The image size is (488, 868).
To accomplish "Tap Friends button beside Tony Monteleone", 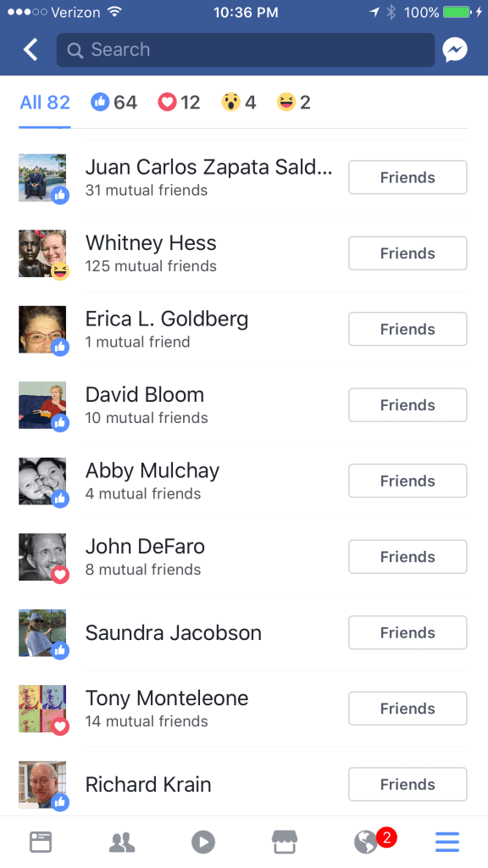I will (x=408, y=709).
